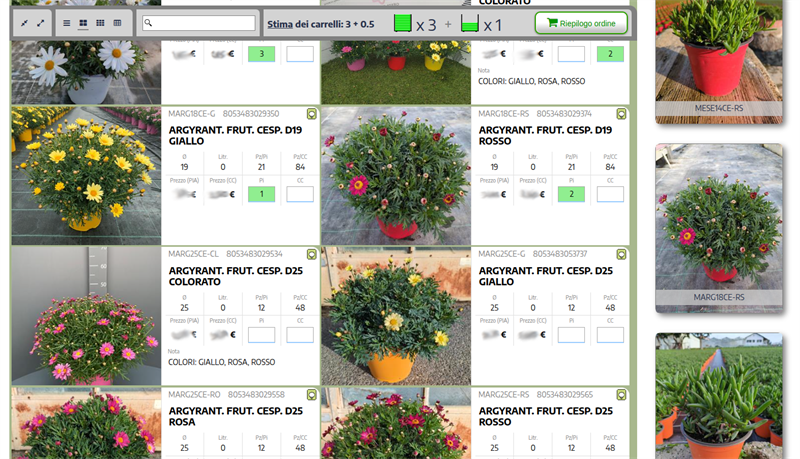
Task: Select the MESE14CE-RS sidebar thumbnail
Action: [x=718, y=61]
